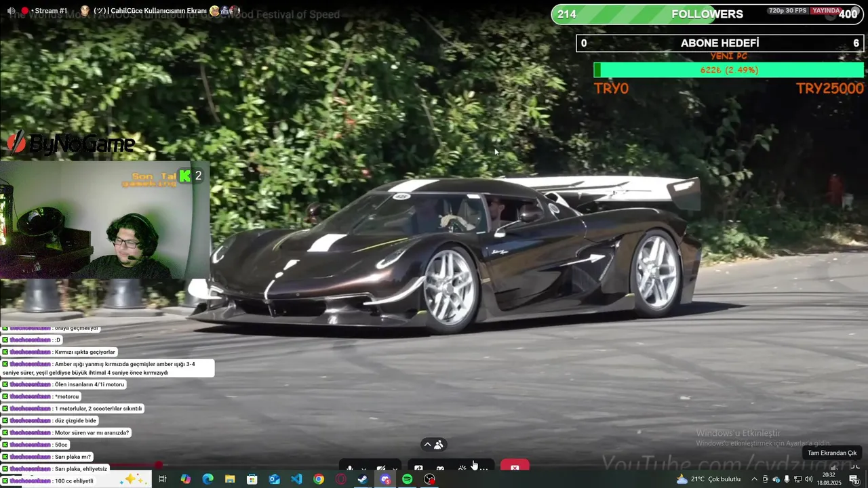Click the chat message '50cc'
The height and width of the screenshot is (488, 868).
pos(61,445)
